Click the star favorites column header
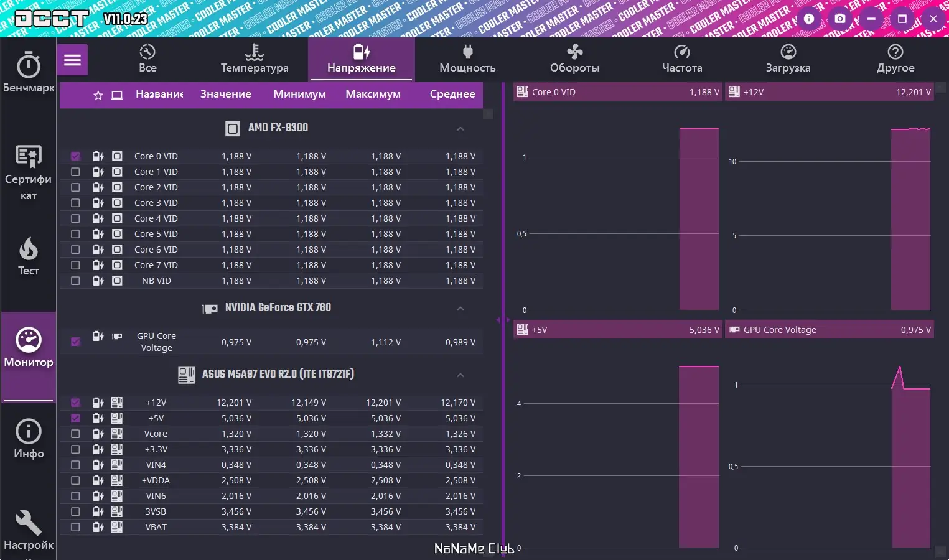949x560 pixels. pyautogui.click(x=98, y=95)
